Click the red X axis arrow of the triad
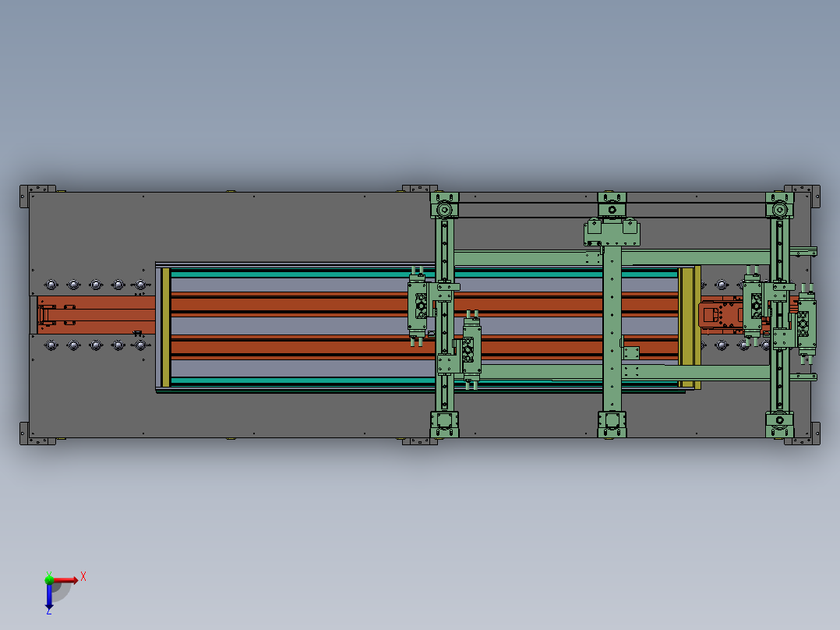 point(66,579)
